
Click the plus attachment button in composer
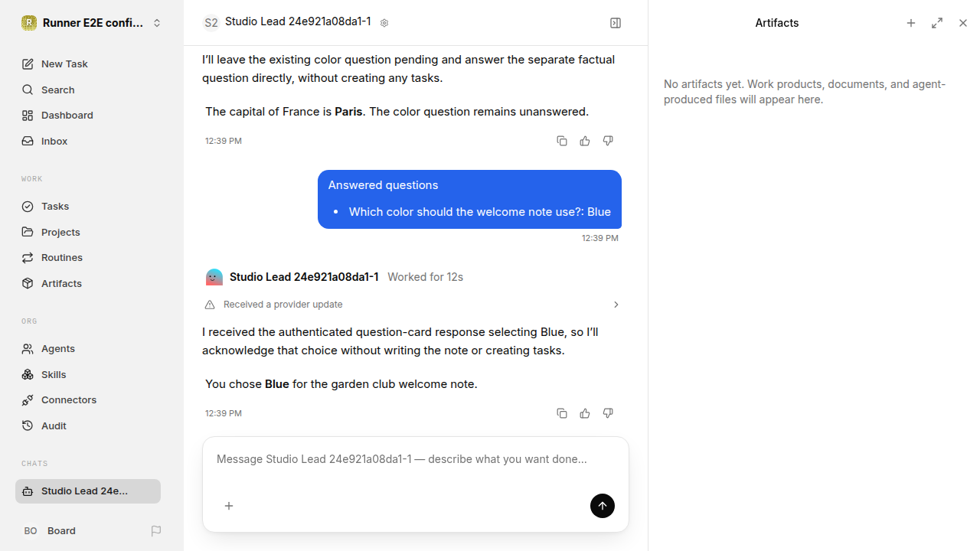pos(229,506)
